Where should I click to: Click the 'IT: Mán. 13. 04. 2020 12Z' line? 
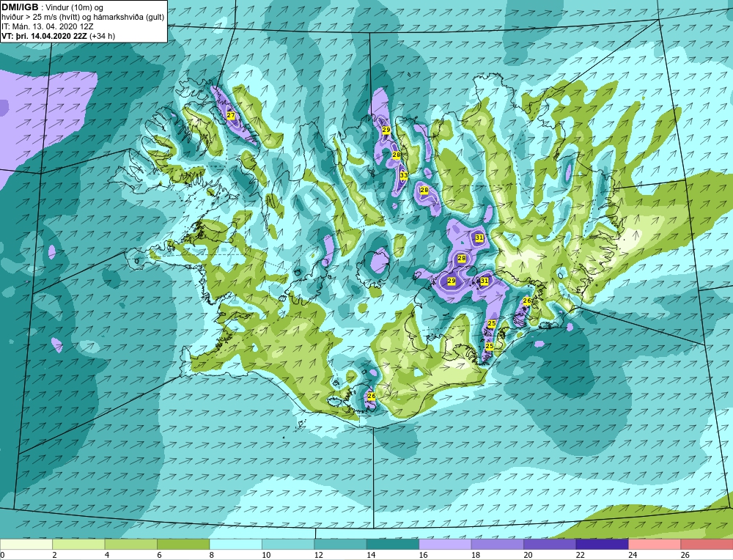click(x=47, y=26)
